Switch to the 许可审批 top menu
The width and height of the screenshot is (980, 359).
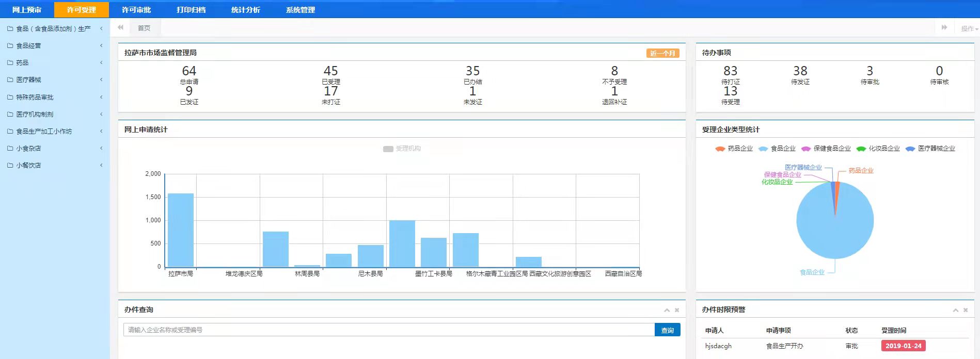136,10
